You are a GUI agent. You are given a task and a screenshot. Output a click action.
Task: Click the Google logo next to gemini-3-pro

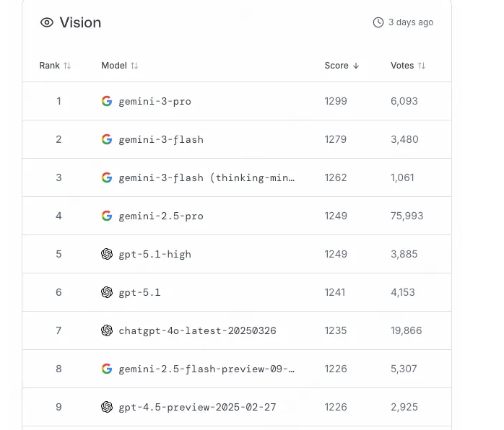pyautogui.click(x=107, y=101)
